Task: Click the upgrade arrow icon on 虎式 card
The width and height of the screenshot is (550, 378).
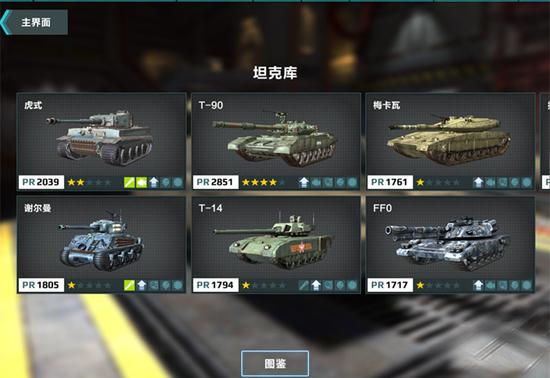Action: 154,182
